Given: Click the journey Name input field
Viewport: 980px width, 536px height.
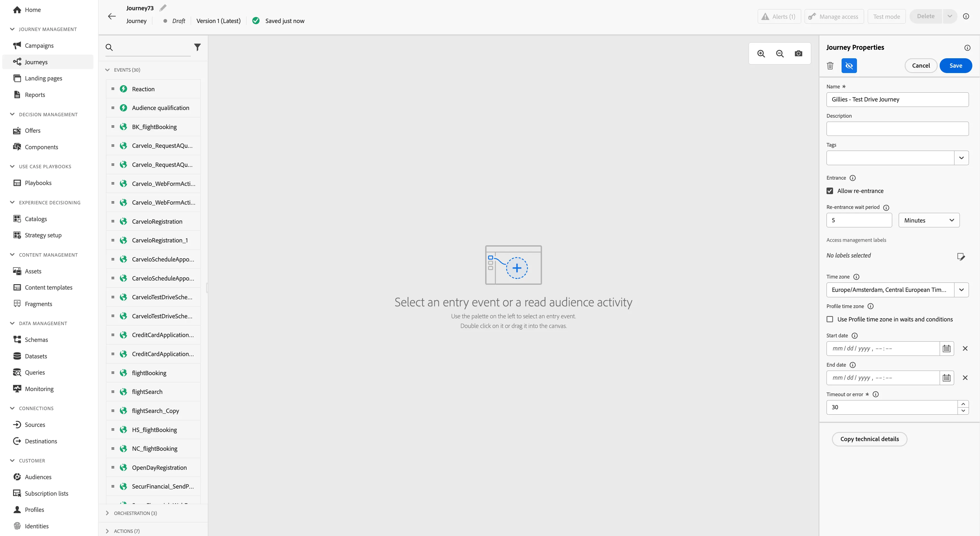Looking at the screenshot, I should [x=897, y=100].
